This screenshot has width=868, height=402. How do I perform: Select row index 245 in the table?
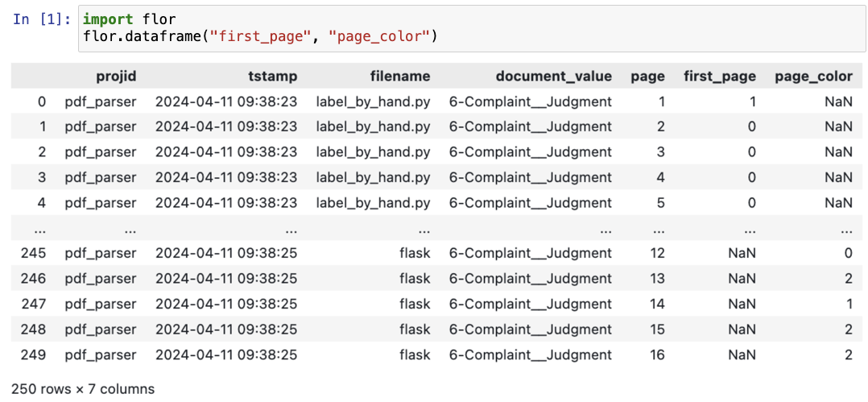(33, 253)
